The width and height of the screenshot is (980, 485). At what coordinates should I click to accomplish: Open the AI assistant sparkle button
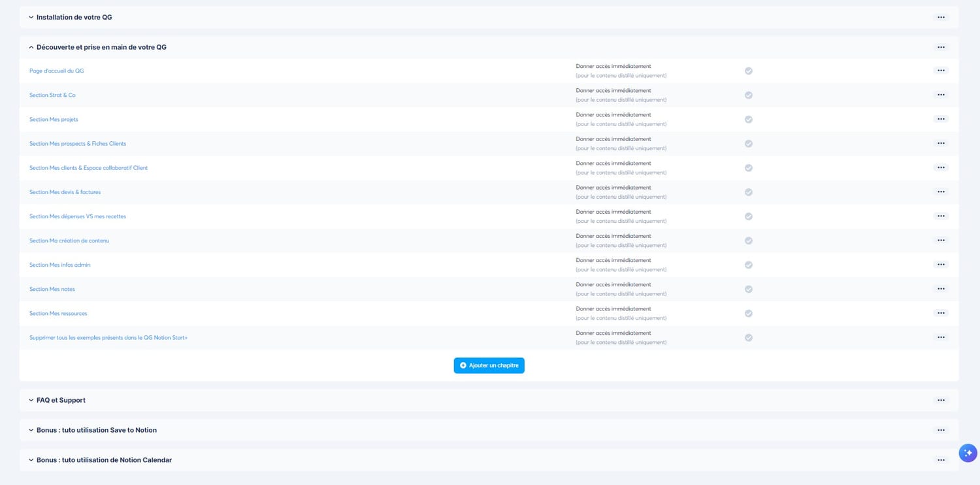968,453
